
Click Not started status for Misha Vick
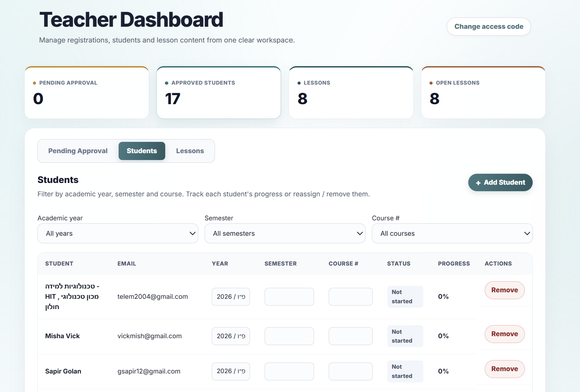coord(405,336)
